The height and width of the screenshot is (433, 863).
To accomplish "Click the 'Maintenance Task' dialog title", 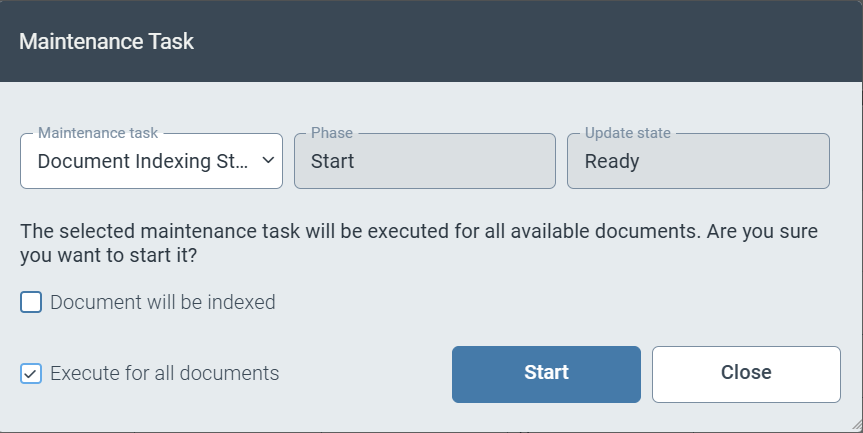I will pos(107,42).
